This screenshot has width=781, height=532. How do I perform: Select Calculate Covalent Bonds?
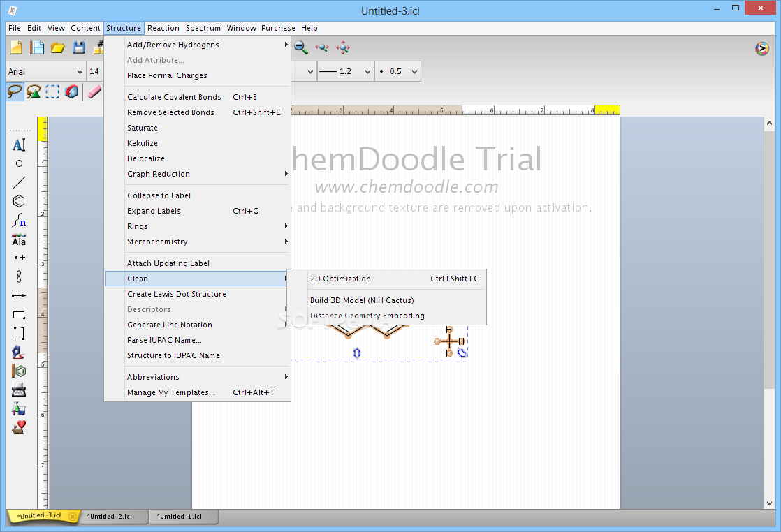[x=198, y=98]
